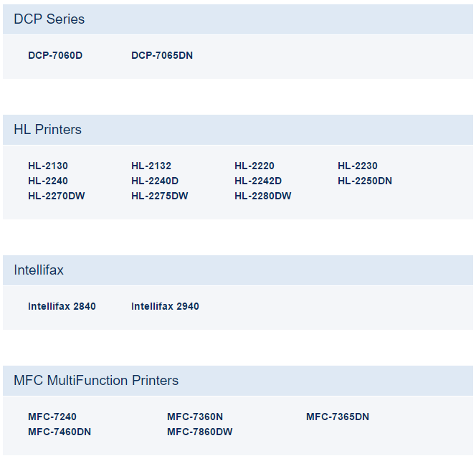Click the HL-2230 model link
This screenshot has height=461, width=476.
pyautogui.click(x=358, y=166)
